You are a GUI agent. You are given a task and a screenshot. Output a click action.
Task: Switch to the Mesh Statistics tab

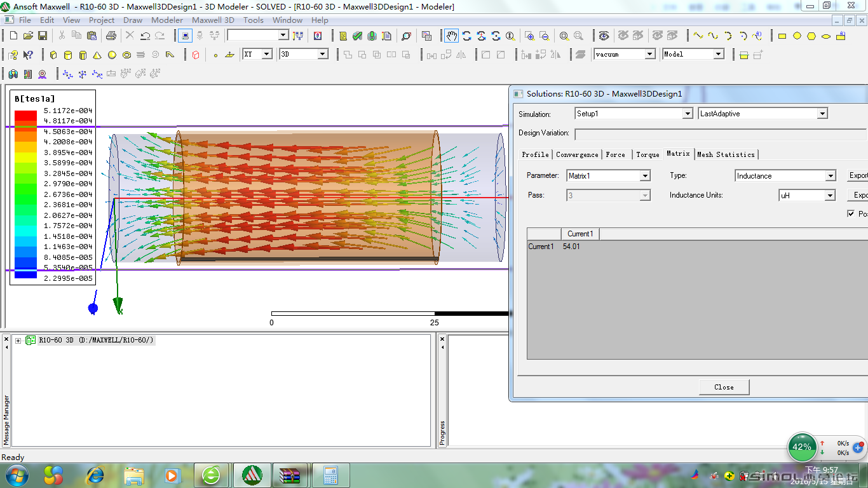726,154
